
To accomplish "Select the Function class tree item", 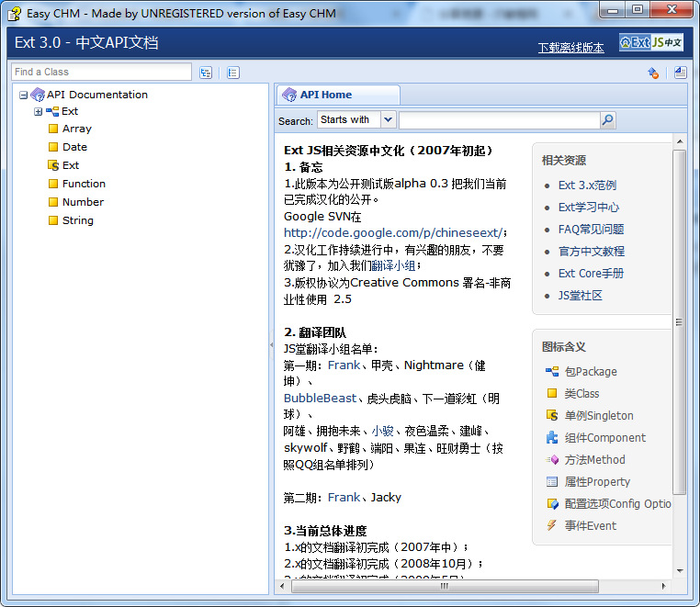I will tap(84, 184).
